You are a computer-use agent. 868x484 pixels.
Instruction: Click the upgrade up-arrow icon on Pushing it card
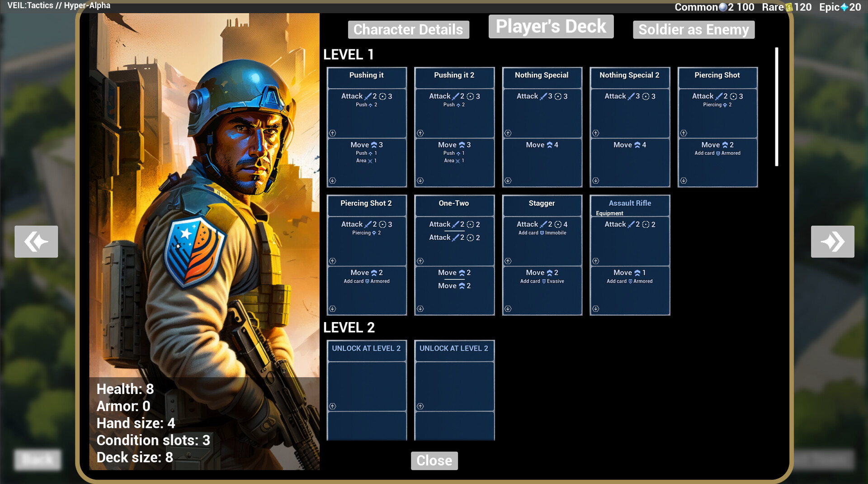tap(332, 133)
